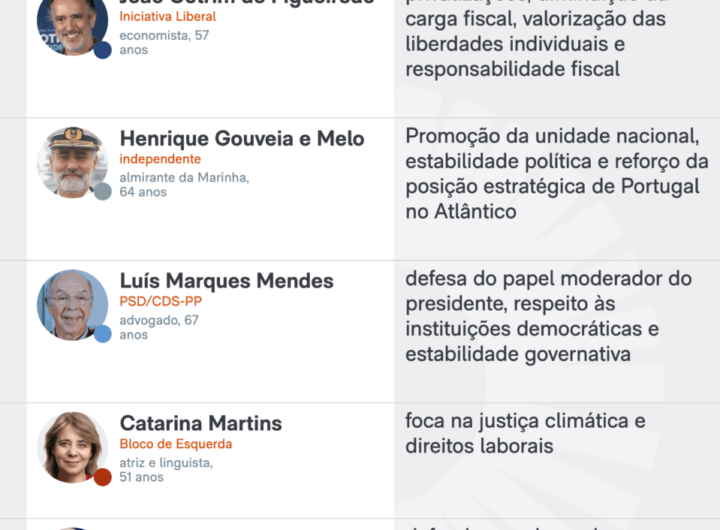This screenshot has height=530, width=720.
Task: Click the gray party dot beside the admiral portrait
Action: click(103, 192)
